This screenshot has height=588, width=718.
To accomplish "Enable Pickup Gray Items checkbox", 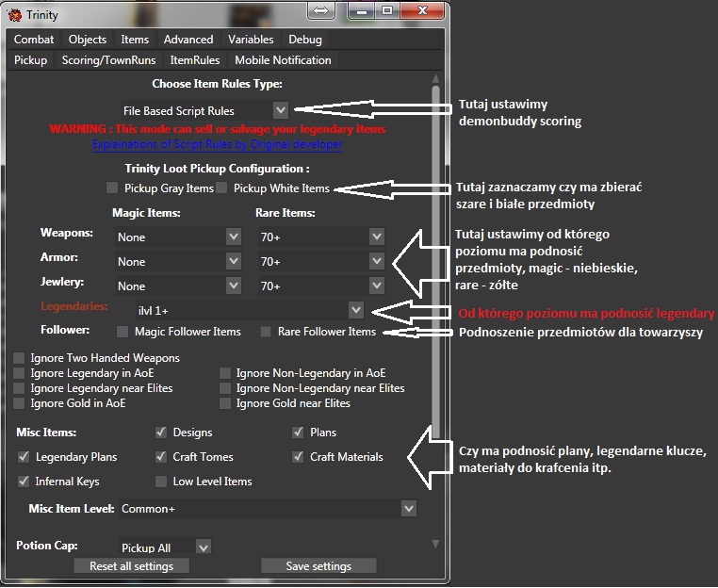I will [x=112, y=188].
